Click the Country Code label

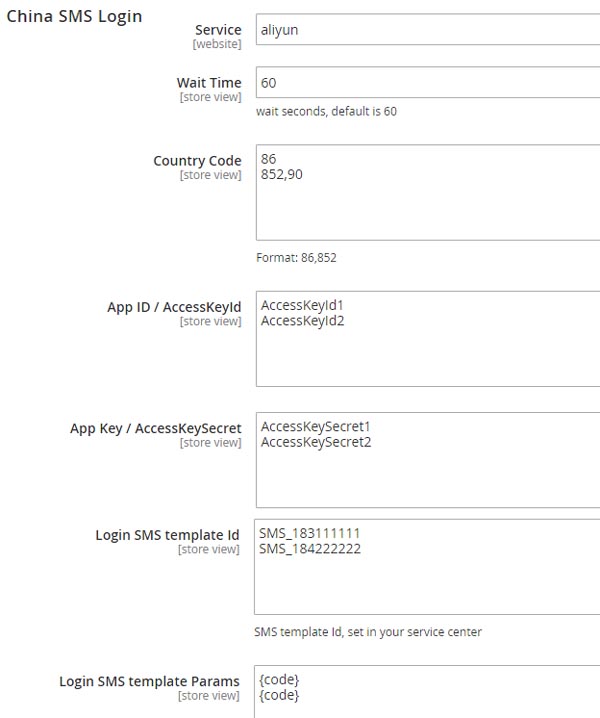click(x=197, y=160)
